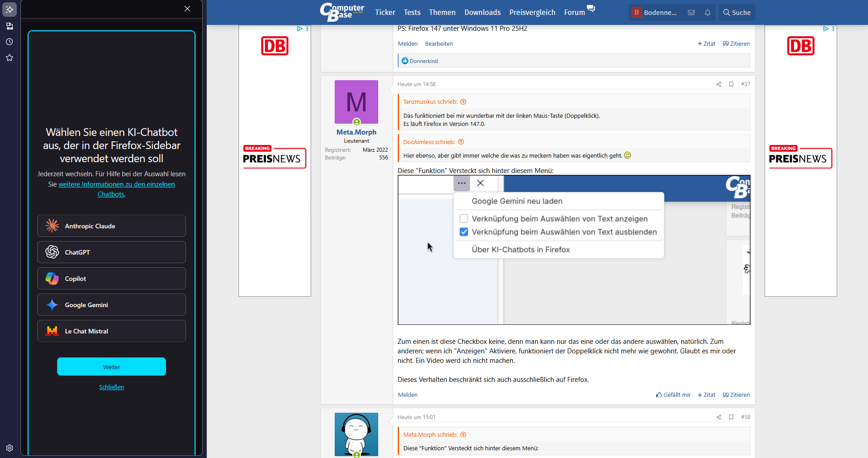Choose Le Chat Mistral as chatbot
This screenshot has width=868, height=458.
tap(112, 331)
